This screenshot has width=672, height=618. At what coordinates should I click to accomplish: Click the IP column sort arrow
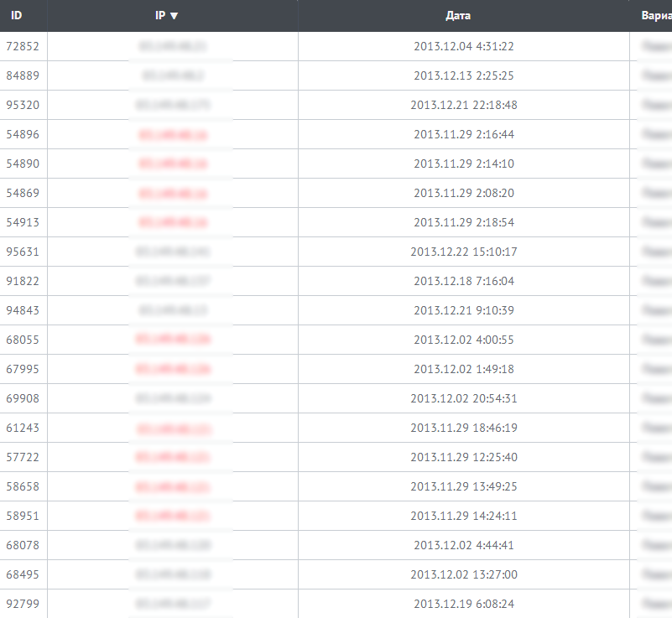coord(174,16)
